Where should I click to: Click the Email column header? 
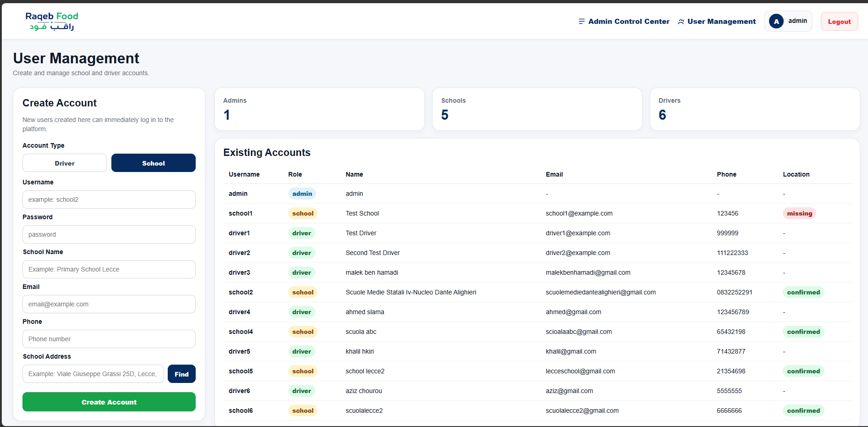tap(554, 174)
